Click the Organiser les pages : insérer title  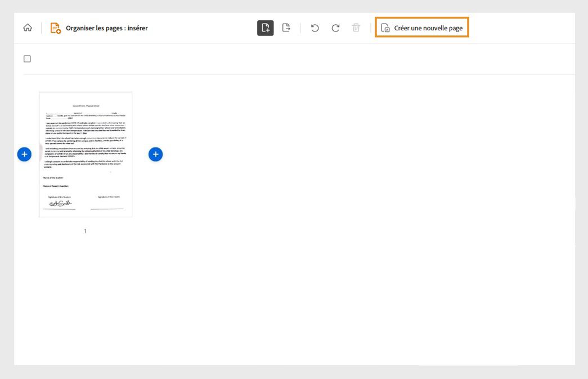point(107,28)
